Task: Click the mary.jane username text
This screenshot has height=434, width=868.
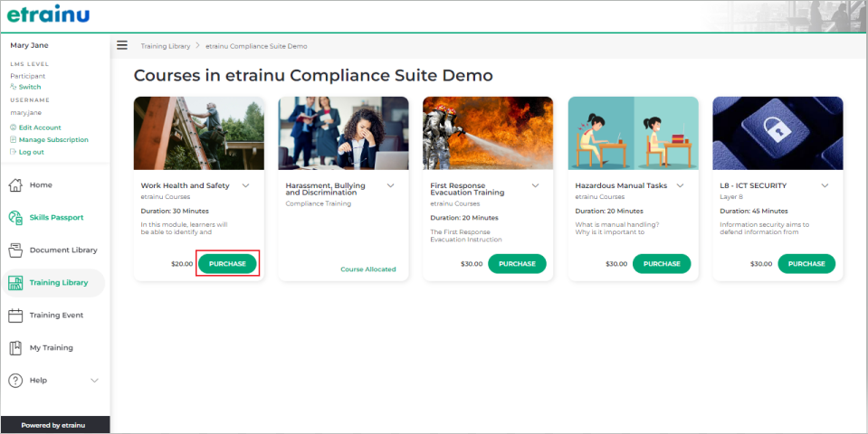Action: 26,113
